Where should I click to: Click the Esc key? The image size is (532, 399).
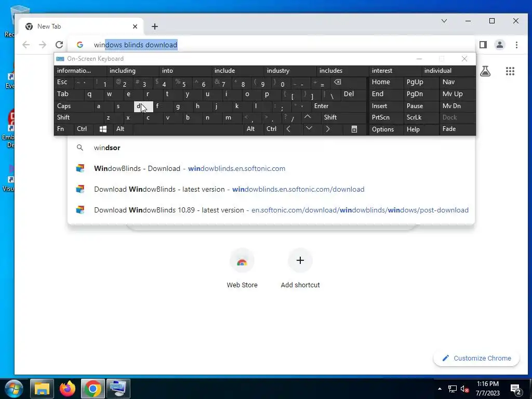(64, 82)
